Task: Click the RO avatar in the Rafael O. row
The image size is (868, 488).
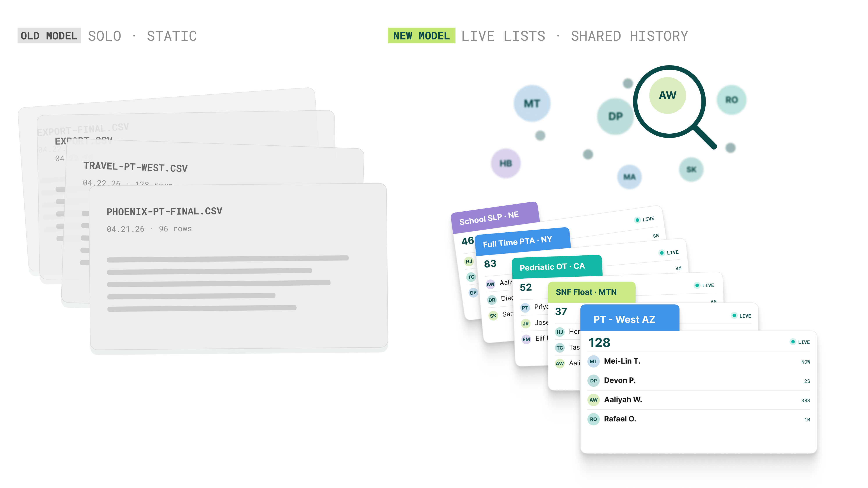Action: [x=593, y=419]
